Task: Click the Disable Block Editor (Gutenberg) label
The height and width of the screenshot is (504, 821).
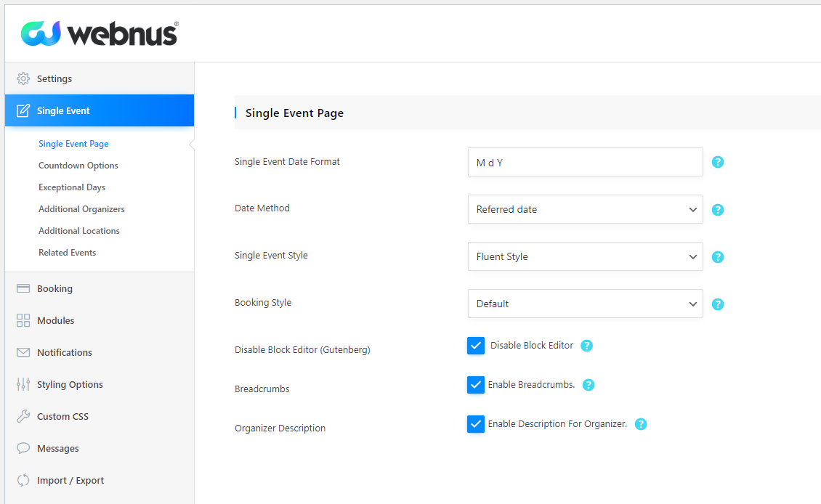Action: click(302, 349)
